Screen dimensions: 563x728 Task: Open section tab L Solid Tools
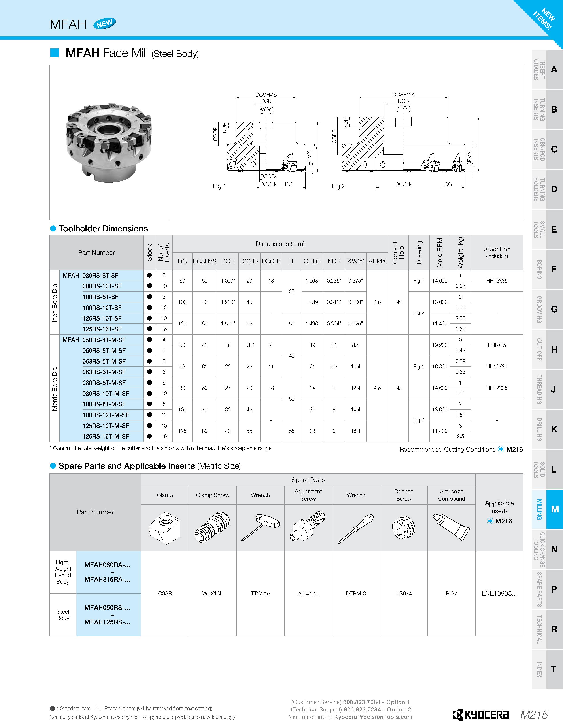pos(547,469)
